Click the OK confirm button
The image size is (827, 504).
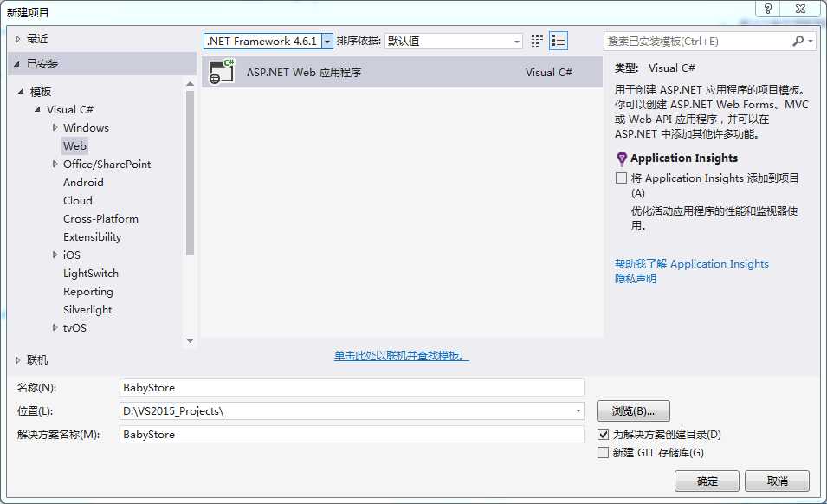tap(707, 481)
